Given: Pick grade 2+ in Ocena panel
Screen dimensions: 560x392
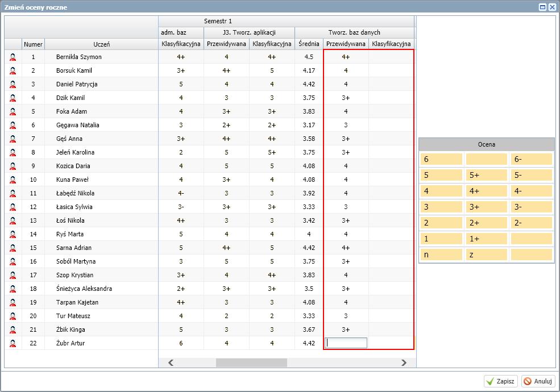Looking at the screenshot, I should (x=487, y=223).
